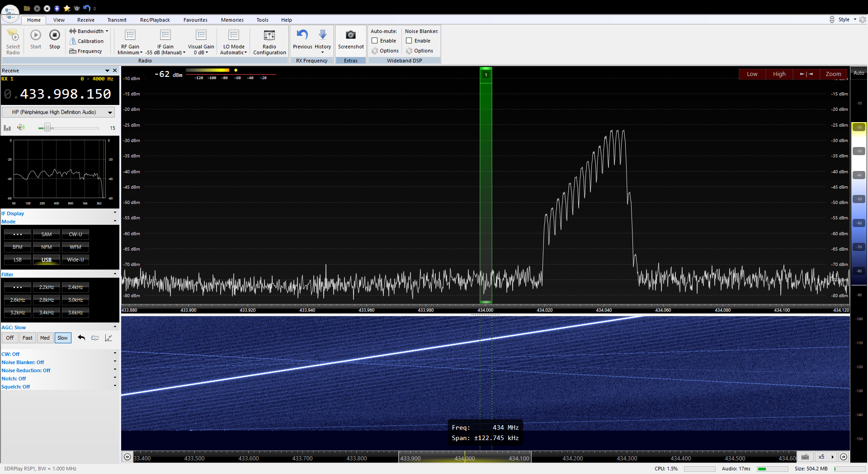Open the Receive ribbon tab

(85, 20)
